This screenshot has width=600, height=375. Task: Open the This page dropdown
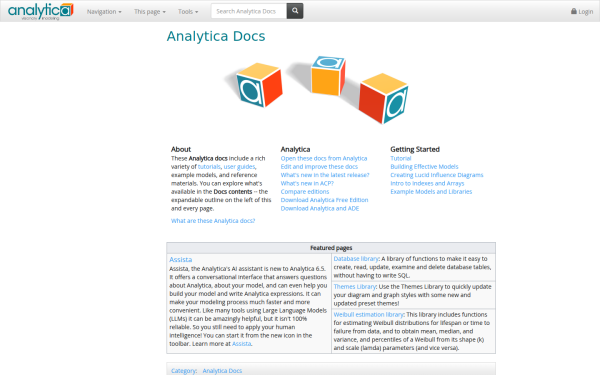tap(150, 11)
